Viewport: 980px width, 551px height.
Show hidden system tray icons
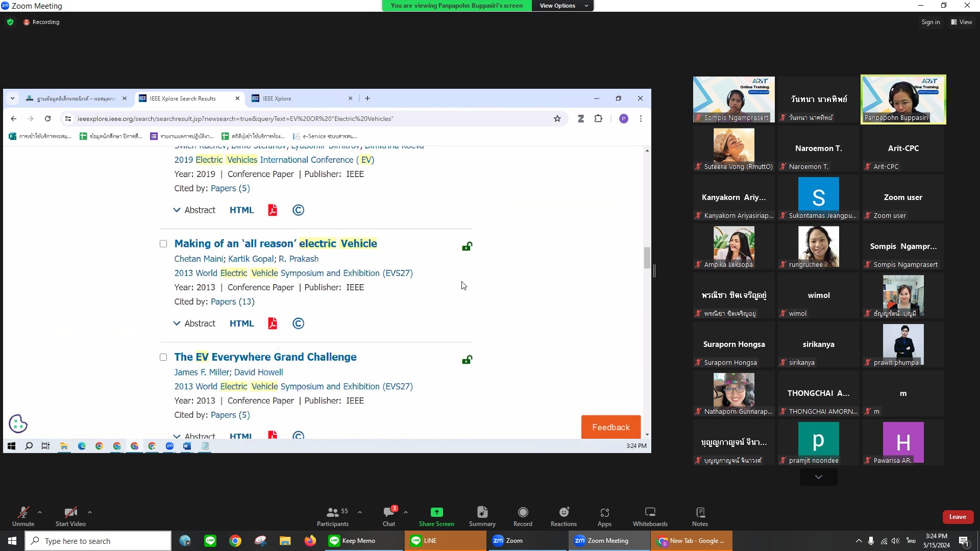(859, 541)
